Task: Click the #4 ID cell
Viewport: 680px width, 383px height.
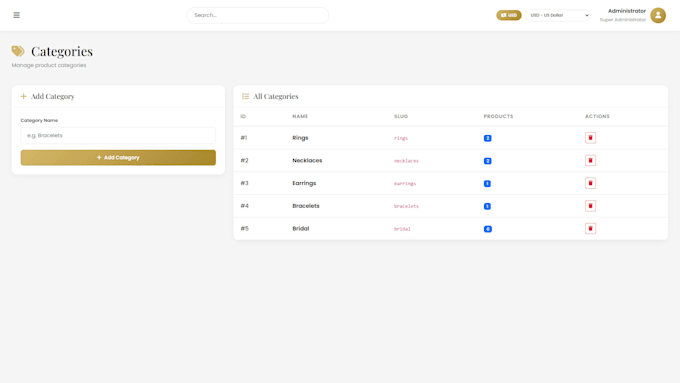Action: 245,206
